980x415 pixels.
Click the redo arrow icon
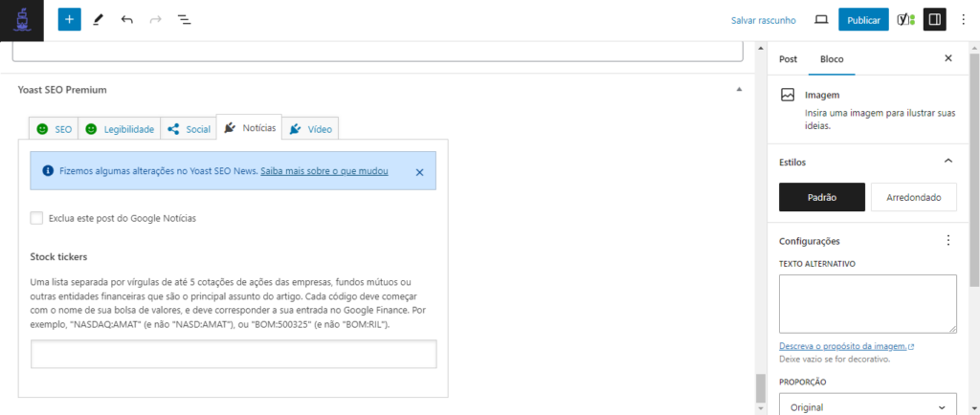point(156,20)
